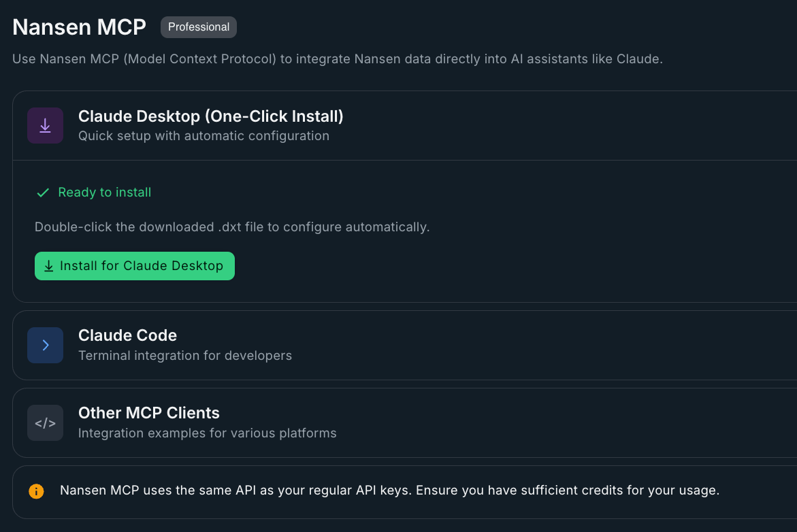This screenshot has width=797, height=532.
Task: Expand the Claude Code section heading
Action: click(x=127, y=335)
